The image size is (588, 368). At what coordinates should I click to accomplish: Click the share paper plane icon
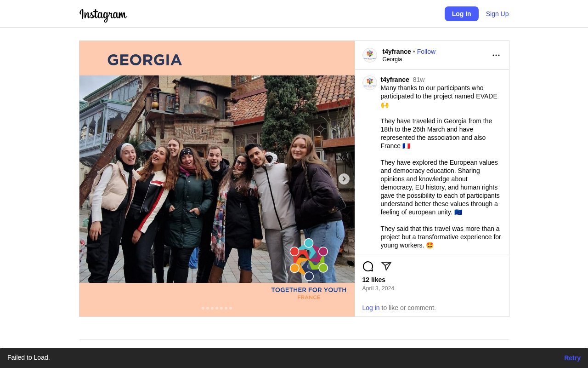386,266
